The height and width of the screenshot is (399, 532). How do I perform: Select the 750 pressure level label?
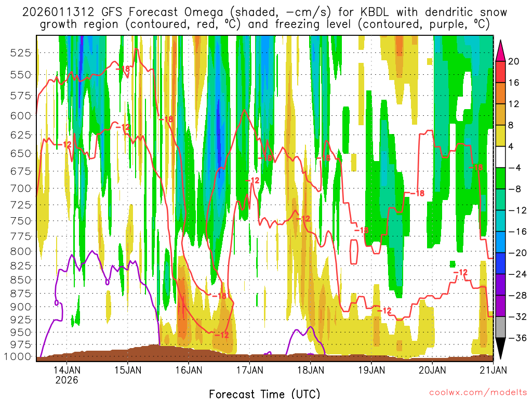tap(20, 221)
